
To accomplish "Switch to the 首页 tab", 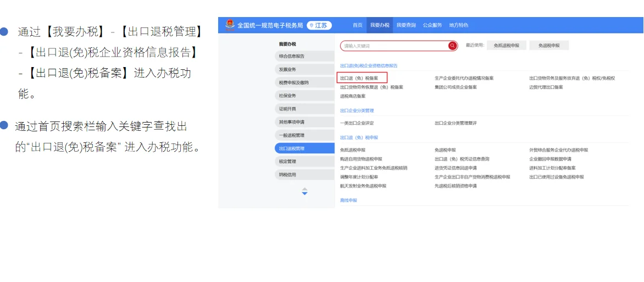I will (x=357, y=25).
